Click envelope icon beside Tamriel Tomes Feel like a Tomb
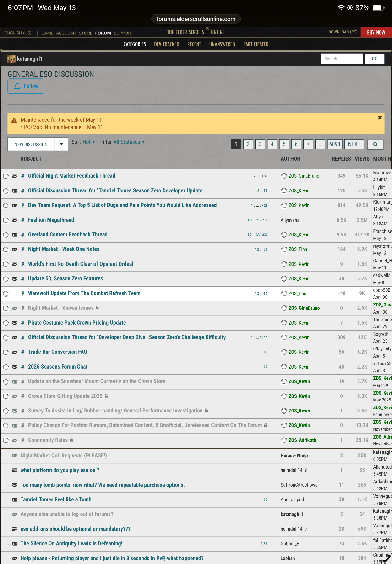This screenshot has width=392, height=564. [15, 500]
